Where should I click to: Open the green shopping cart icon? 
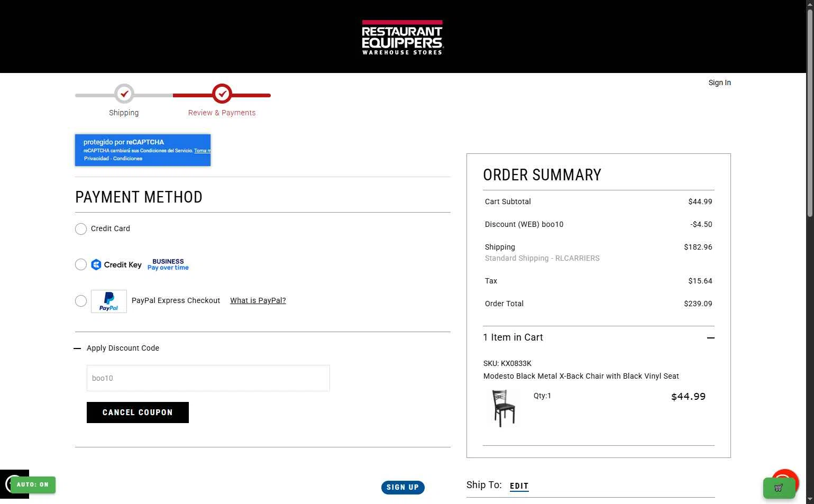(779, 488)
